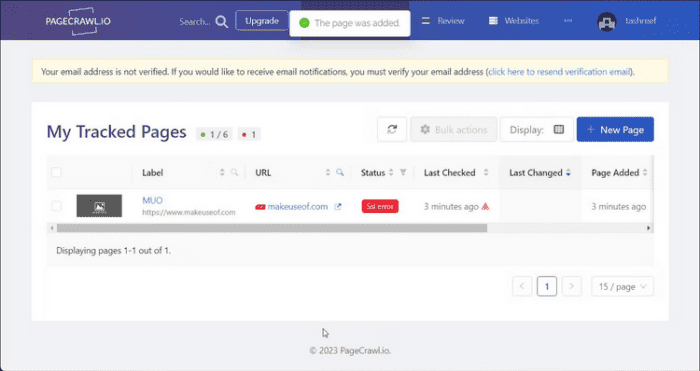The height and width of the screenshot is (371, 700).
Task: Click the horizontal table scrollbar
Action: 272,228
